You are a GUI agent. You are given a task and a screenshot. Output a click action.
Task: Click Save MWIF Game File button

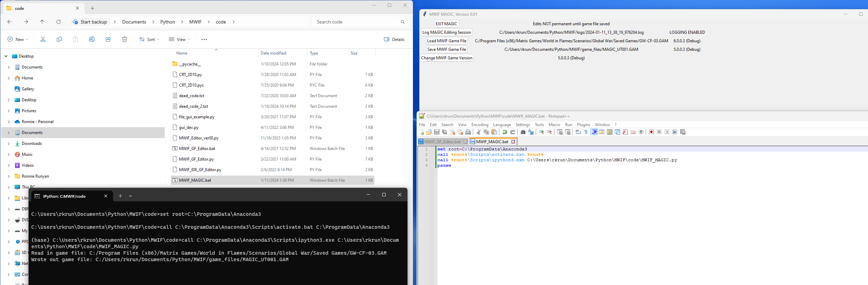coord(447,49)
